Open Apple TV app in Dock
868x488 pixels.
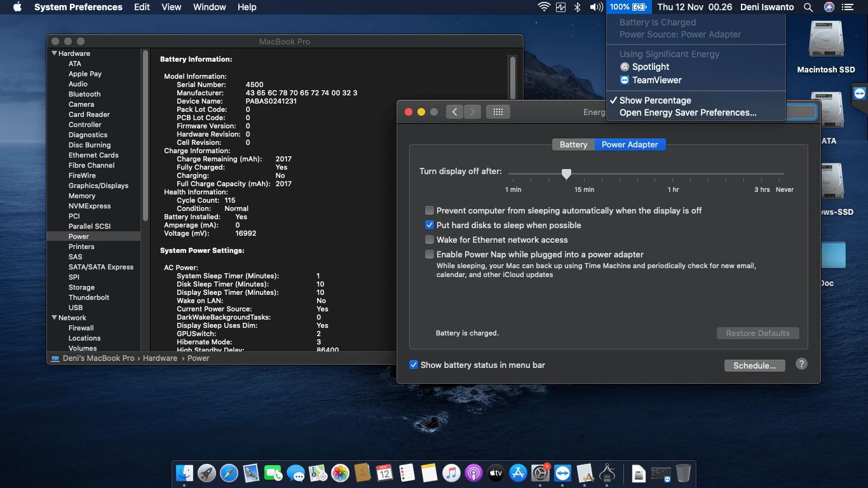pyautogui.click(x=496, y=473)
